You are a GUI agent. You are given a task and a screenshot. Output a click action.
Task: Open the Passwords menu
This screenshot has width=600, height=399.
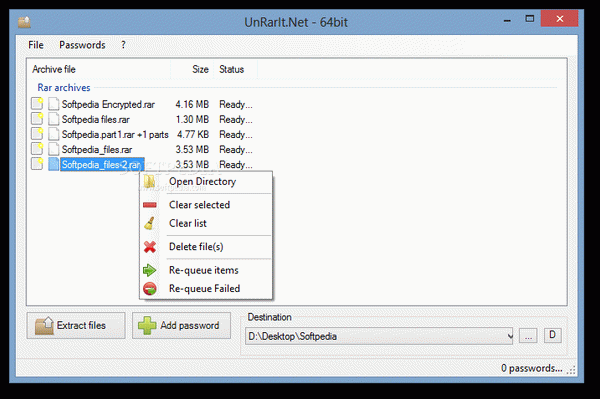[82, 45]
